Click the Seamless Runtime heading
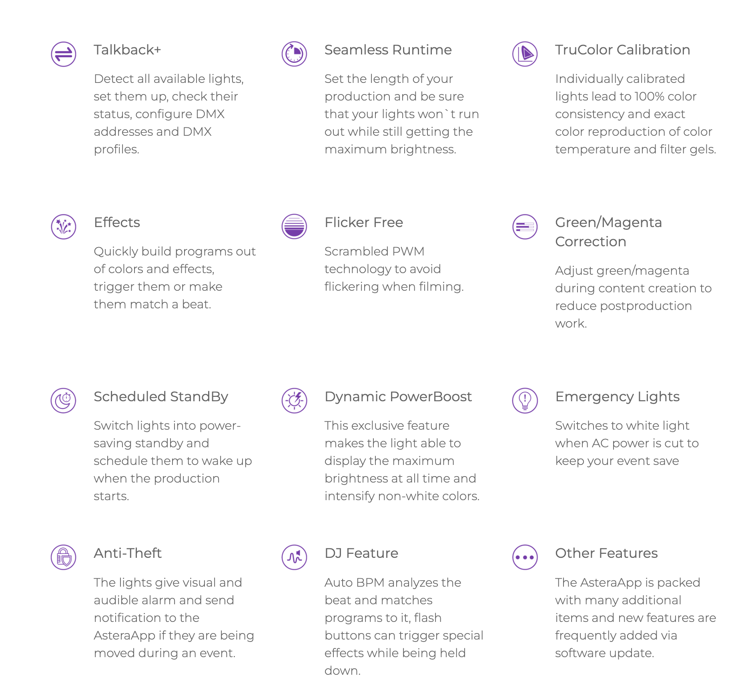750x700 pixels. pyautogui.click(x=388, y=50)
